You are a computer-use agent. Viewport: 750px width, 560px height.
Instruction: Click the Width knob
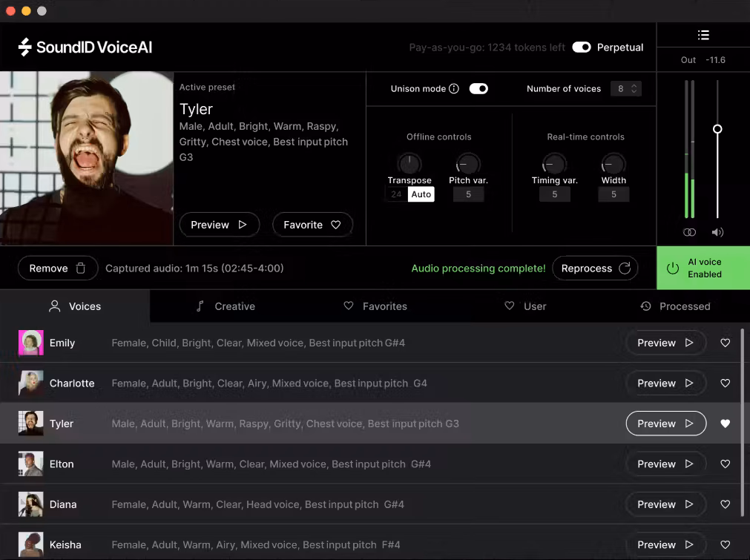click(x=614, y=164)
